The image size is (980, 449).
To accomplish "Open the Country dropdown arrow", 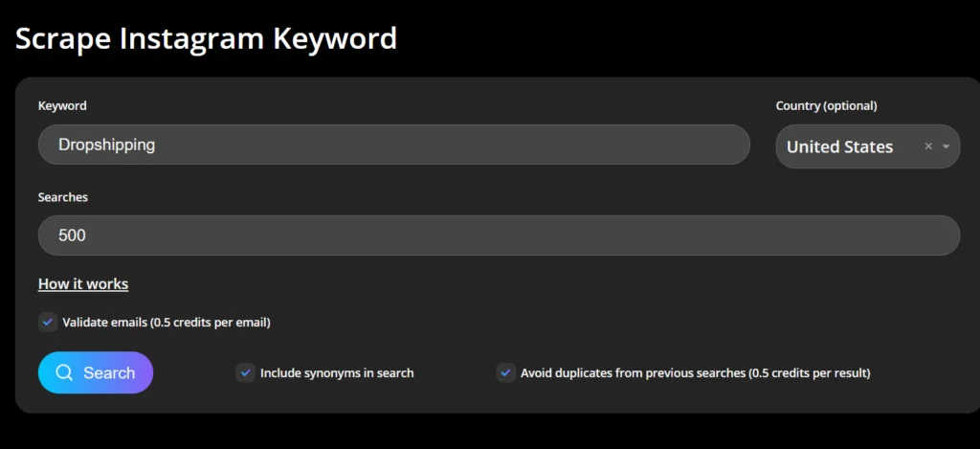I will tap(946, 146).
